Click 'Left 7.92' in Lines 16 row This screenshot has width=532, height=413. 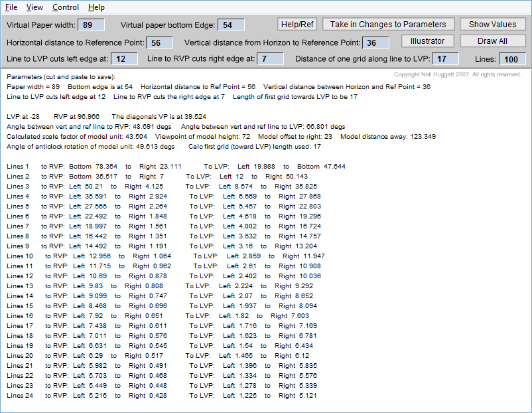click(x=88, y=315)
